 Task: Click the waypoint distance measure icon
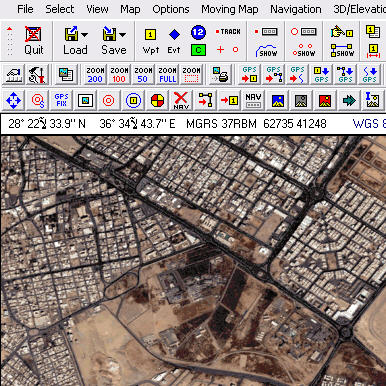(373, 51)
